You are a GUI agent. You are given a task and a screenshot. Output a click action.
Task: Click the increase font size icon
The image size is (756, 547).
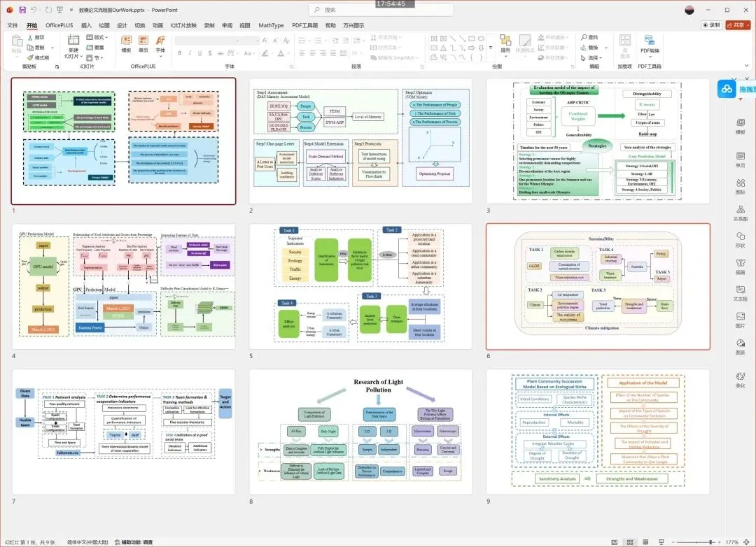(265, 41)
